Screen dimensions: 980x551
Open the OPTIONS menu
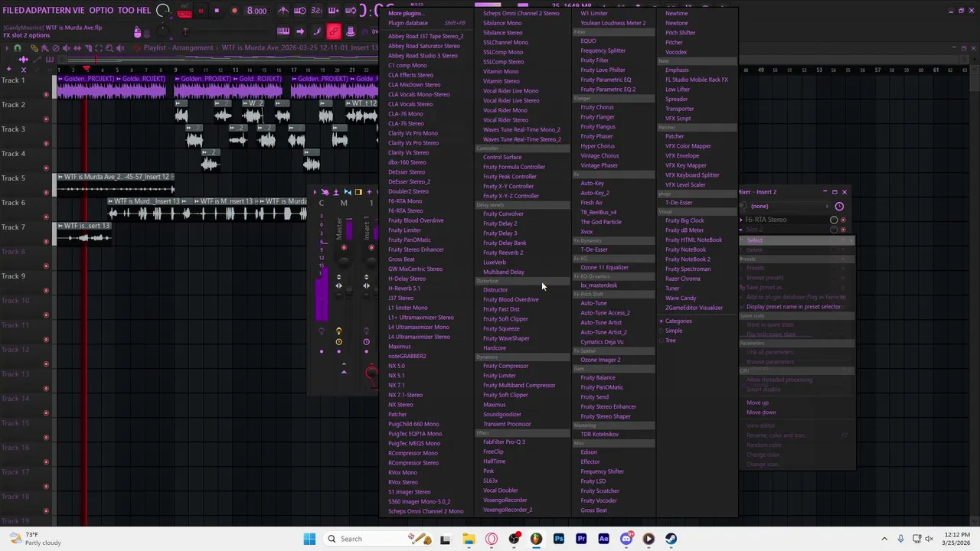coord(101,11)
